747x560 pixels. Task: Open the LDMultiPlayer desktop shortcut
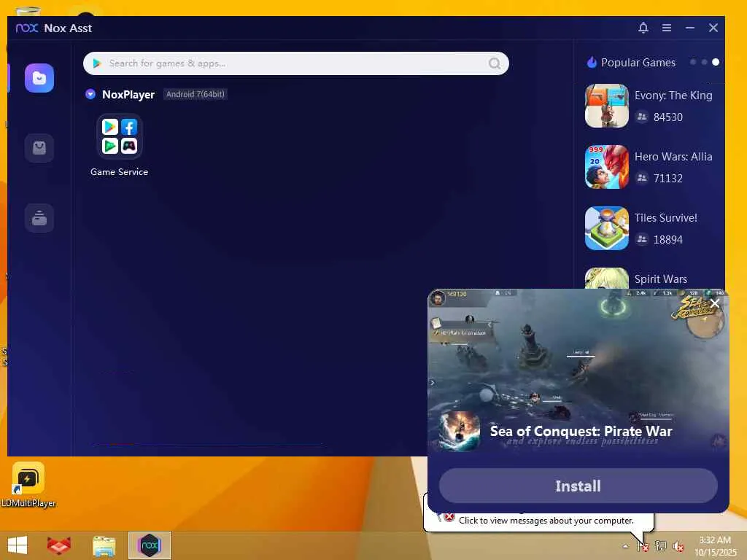coord(28,484)
